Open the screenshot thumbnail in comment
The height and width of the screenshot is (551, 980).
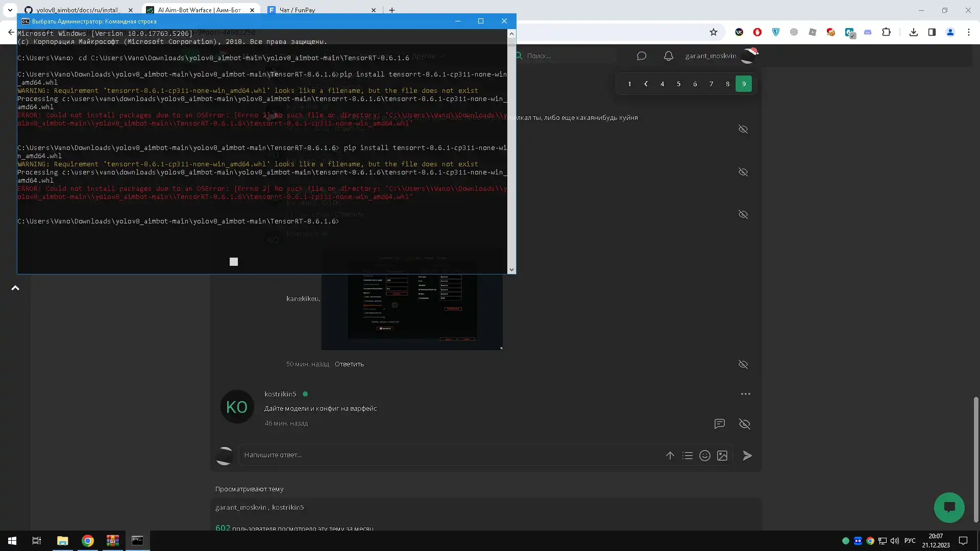click(412, 311)
